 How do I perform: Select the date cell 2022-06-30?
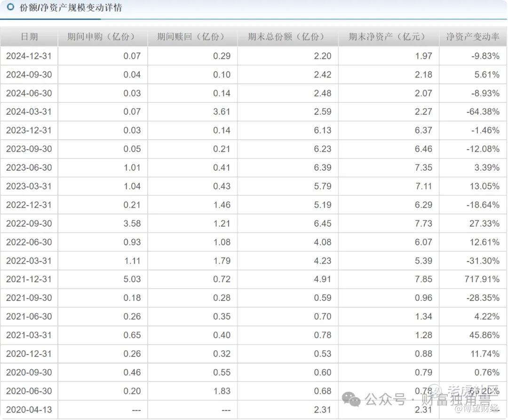(x=29, y=242)
